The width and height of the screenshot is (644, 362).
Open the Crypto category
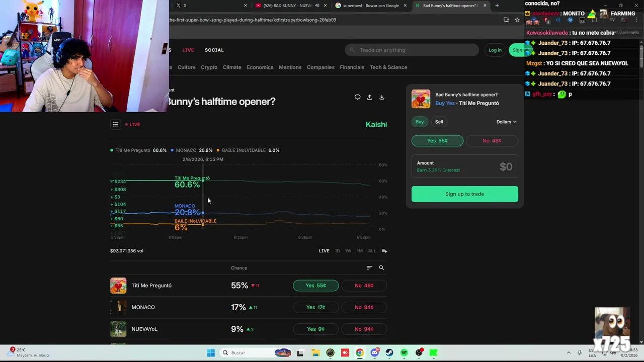click(209, 67)
